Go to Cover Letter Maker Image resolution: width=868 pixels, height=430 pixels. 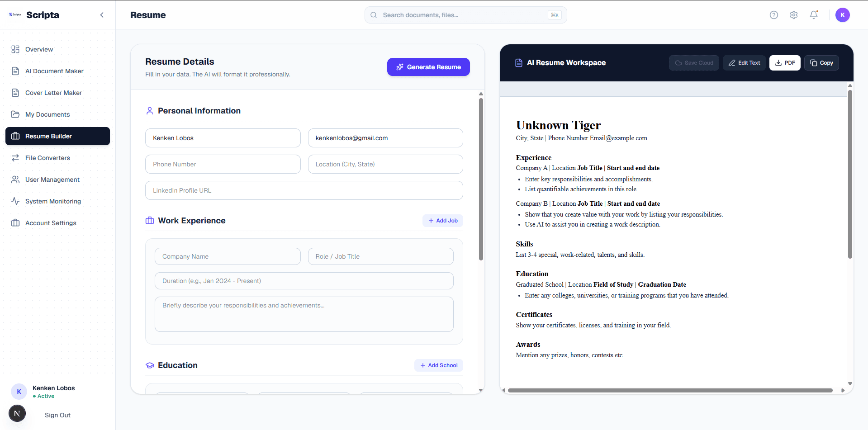tap(57, 93)
